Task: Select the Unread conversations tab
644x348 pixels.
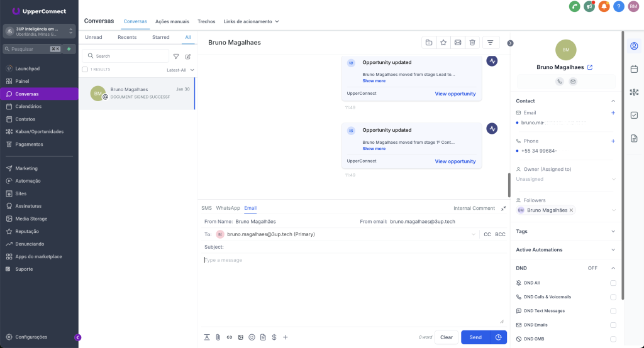Action: tap(94, 38)
